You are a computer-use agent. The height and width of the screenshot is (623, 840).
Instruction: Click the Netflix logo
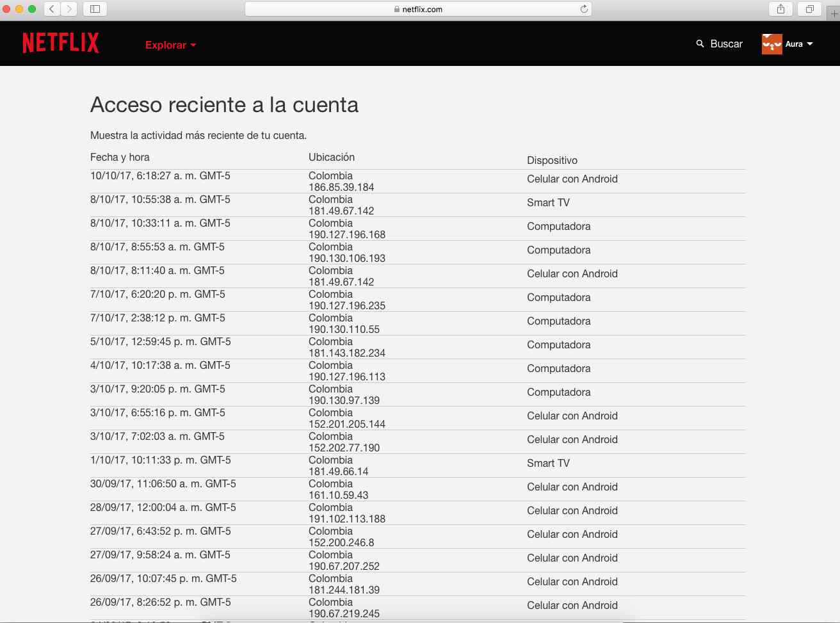pos(61,42)
